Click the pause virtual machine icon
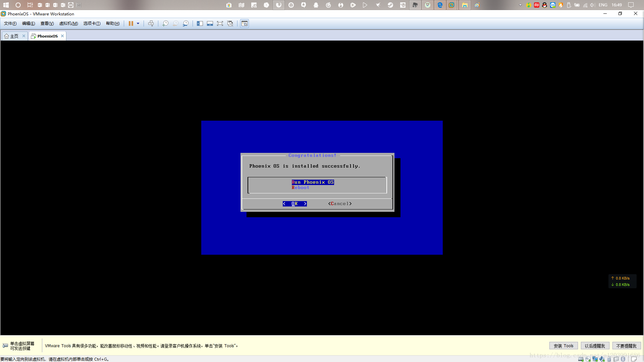Viewport: 644px width, 362px height. [x=131, y=23]
